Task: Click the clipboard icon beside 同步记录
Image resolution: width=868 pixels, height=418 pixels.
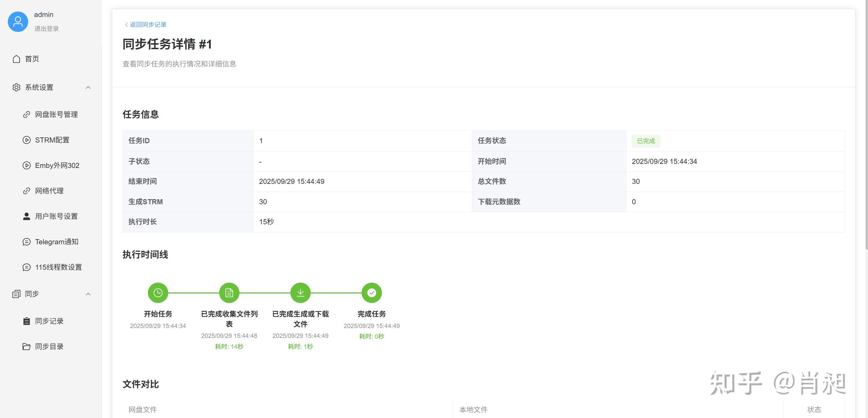Action: (26, 321)
